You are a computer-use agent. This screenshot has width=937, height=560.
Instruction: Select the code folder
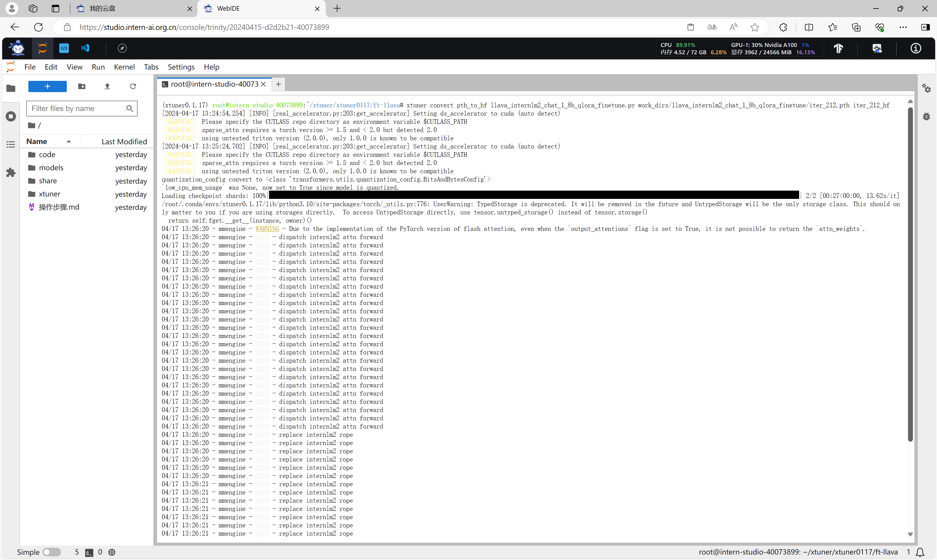pyautogui.click(x=87, y=155)
